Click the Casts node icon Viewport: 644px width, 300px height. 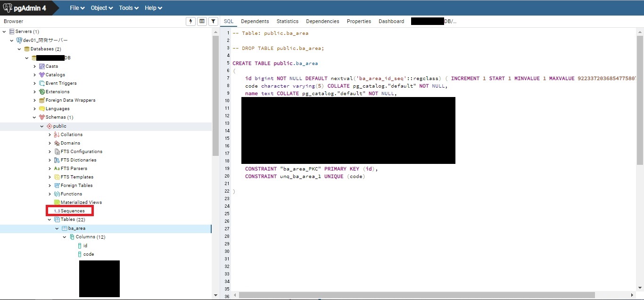(42, 66)
